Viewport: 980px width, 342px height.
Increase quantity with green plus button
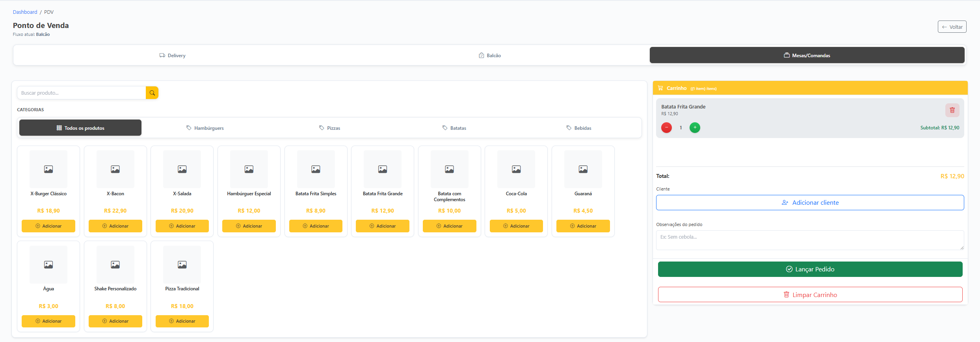tap(695, 127)
